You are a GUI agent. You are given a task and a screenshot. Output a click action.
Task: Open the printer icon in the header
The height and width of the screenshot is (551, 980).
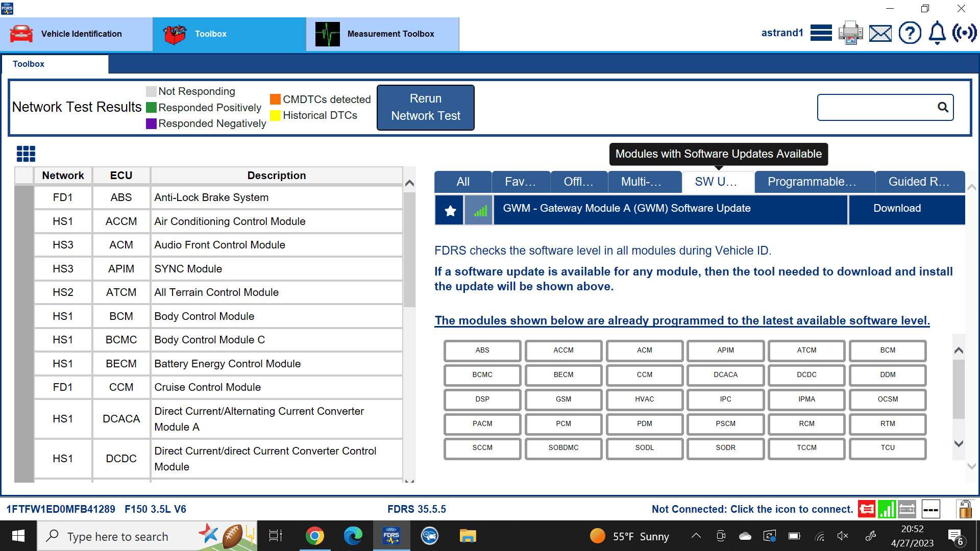click(x=850, y=33)
